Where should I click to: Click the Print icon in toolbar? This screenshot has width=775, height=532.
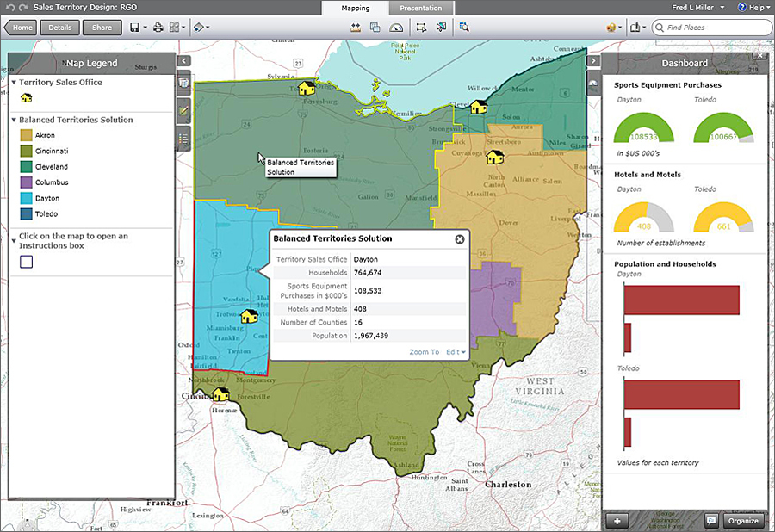point(158,28)
